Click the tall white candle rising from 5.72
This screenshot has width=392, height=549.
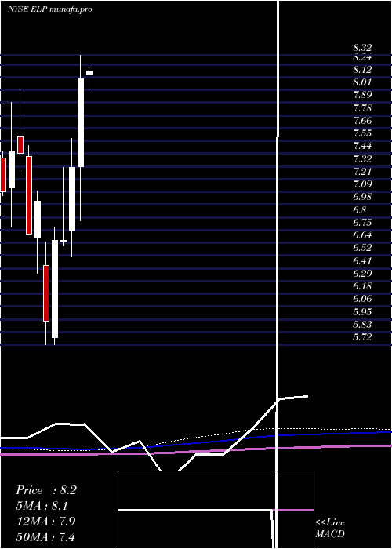(55, 289)
